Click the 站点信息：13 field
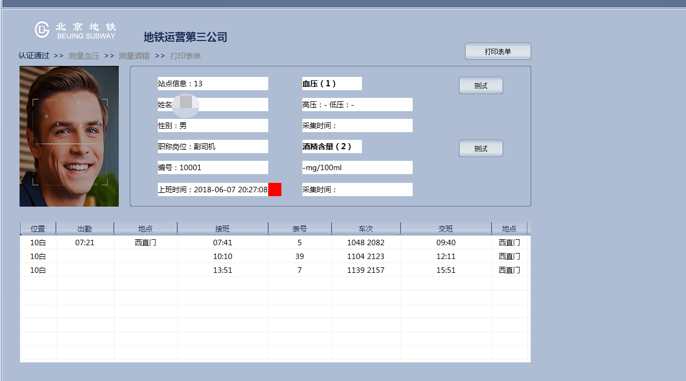Viewport: 686px width, 381px height. tap(213, 84)
